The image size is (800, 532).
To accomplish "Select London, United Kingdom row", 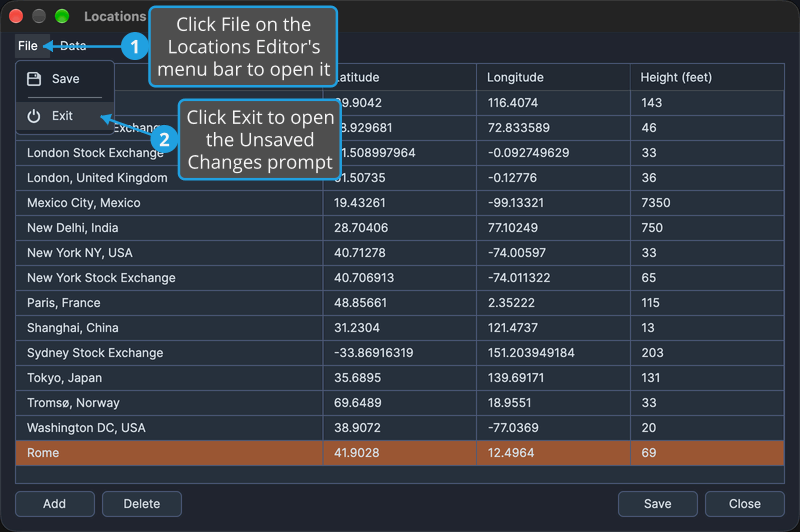I will click(399, 178).
